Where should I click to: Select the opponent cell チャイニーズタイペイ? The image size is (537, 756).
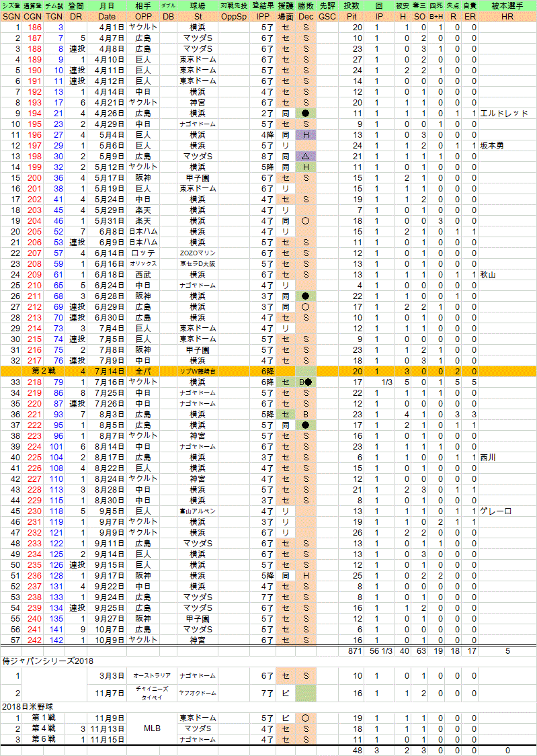coord(153,694)
